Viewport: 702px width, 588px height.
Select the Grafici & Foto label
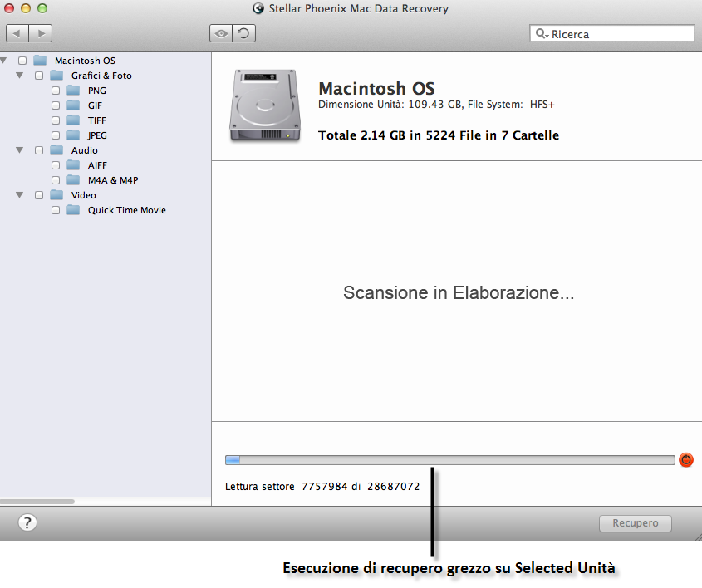click(101, 76)
